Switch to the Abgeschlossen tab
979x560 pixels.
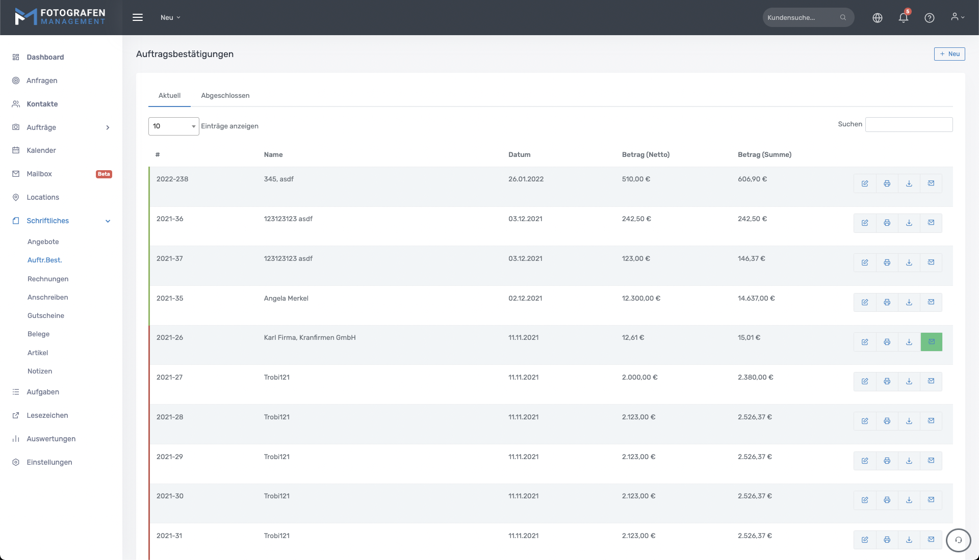point(225,96)
